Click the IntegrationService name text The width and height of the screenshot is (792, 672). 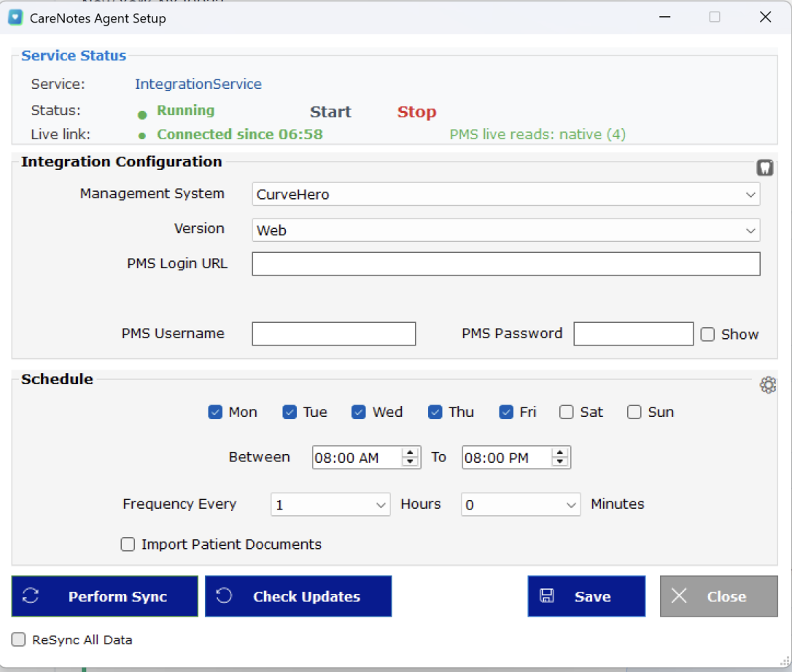point(198,84)
